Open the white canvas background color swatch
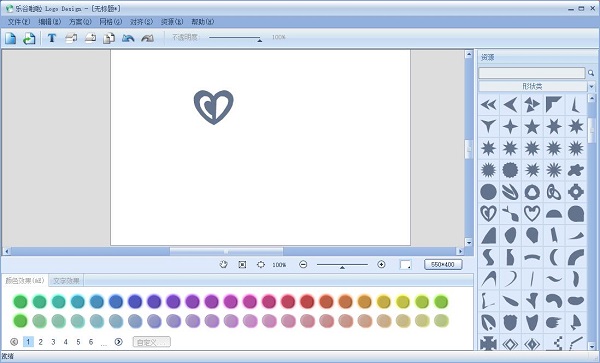The height and width of the screenshot is (363, 600). [406, 264]
